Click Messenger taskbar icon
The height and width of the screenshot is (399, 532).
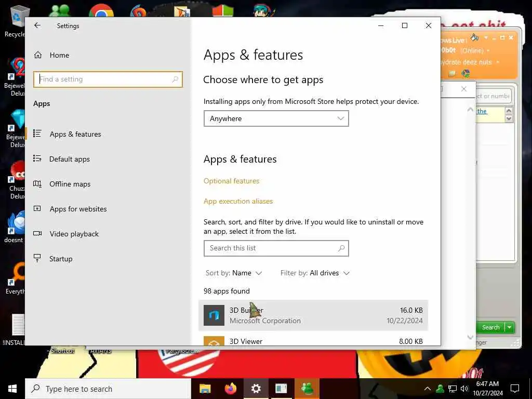pos(307,389)
